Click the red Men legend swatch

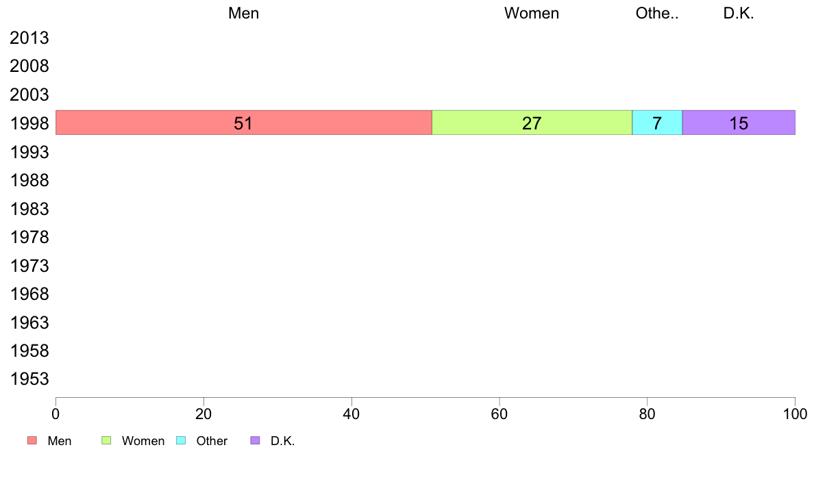[32, 441]
